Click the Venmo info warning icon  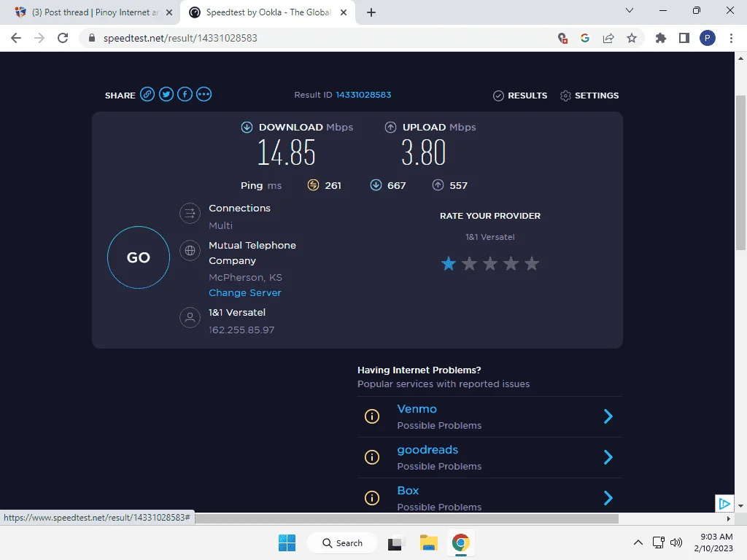pyautogui.click(x=372, y=416)
